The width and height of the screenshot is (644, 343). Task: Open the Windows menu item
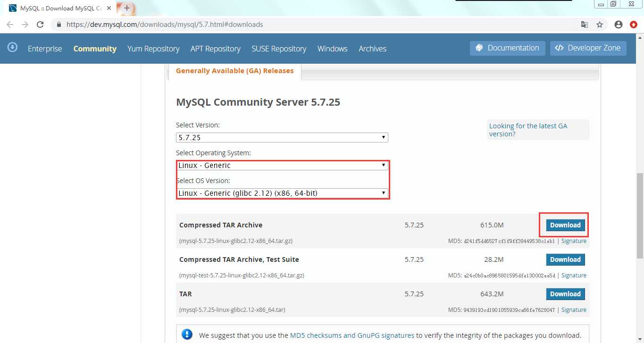(332, 49)
